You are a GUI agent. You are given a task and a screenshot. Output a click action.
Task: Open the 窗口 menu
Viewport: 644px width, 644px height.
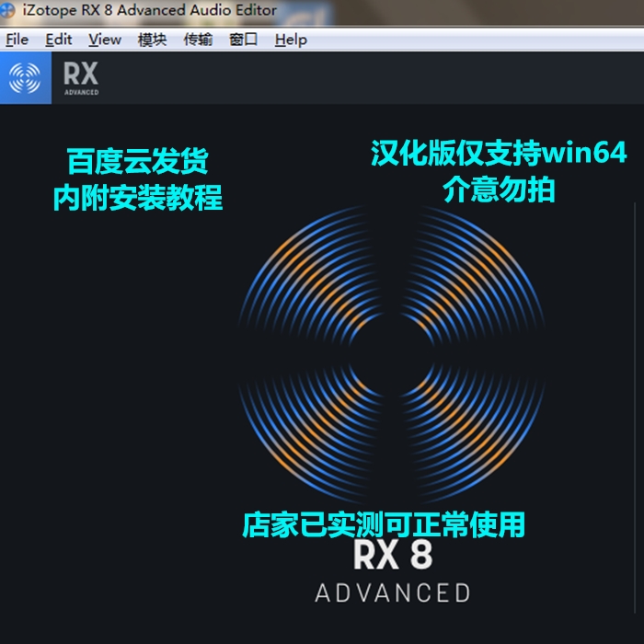pyautogui.click(x=244, y=40)
